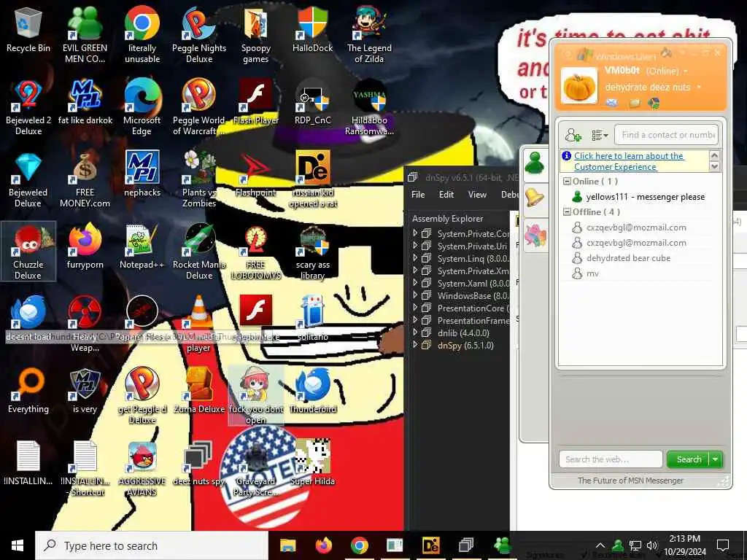Click The Future of MSN Messenger text
This screenshot has width=747, height=560.
click(x=630, y=481)
